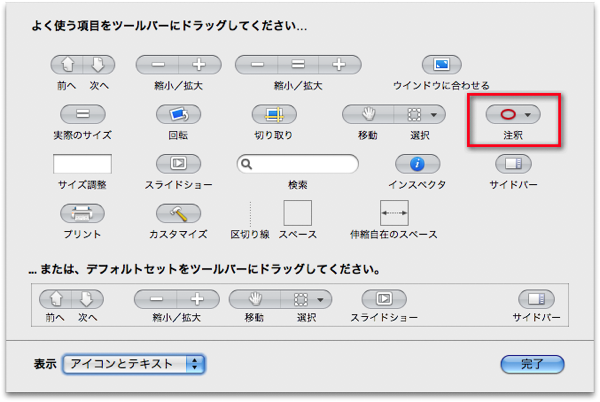Click サイドバー icon in the default set

tap(536, 299)
